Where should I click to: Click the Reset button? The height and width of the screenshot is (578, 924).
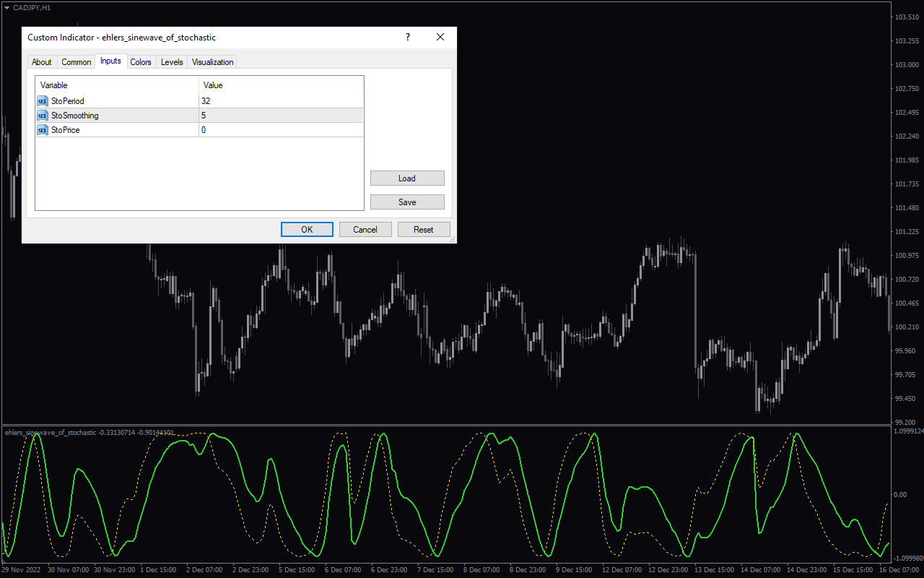click(x=424, y=230)
